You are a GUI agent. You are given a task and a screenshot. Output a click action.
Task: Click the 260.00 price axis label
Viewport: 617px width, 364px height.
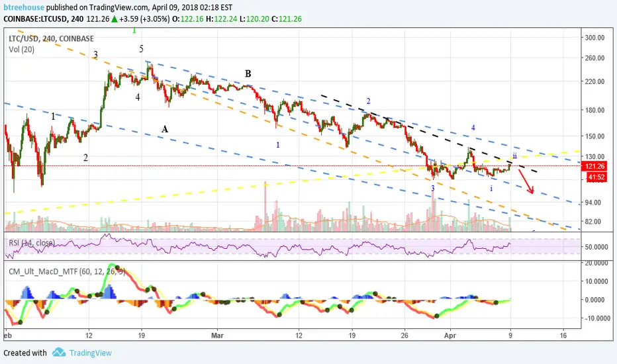point(594,58)
